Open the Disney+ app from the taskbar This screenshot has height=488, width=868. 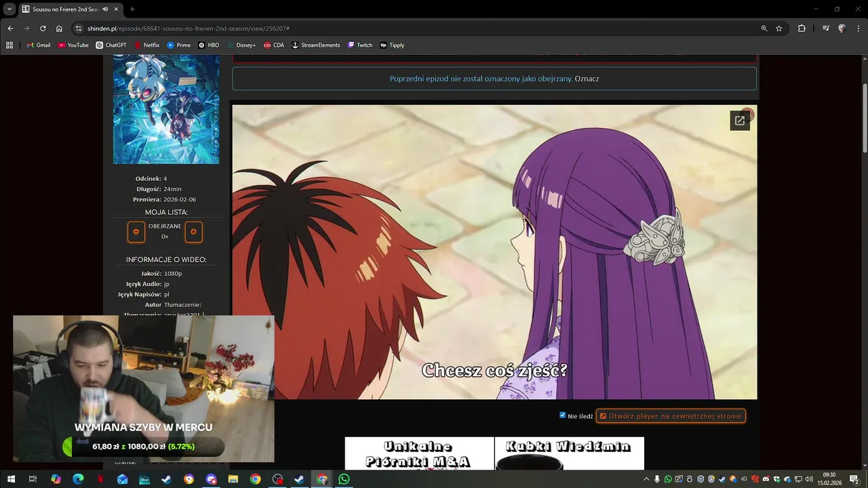144,479
